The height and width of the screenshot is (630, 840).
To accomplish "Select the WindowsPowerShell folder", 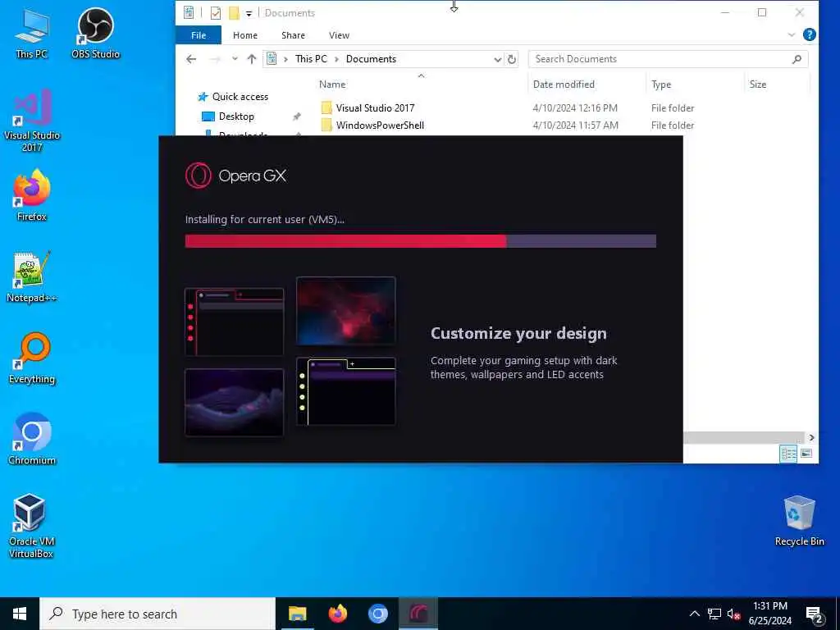I will pyautogui.click(x=380, y=126).
